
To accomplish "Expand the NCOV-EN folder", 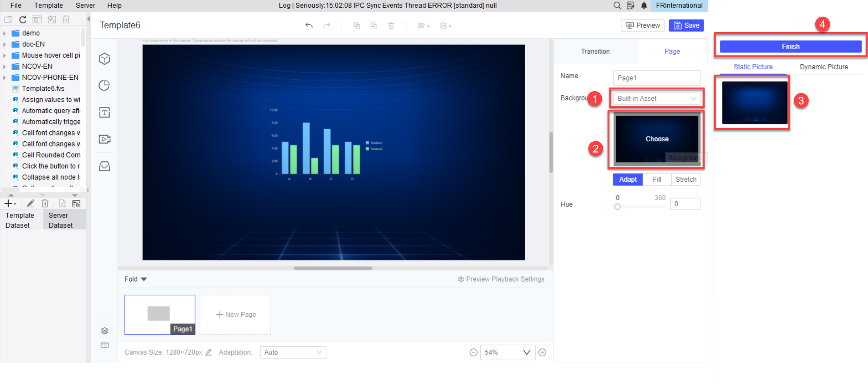I will pyautogui.click(x=4, y=66).
